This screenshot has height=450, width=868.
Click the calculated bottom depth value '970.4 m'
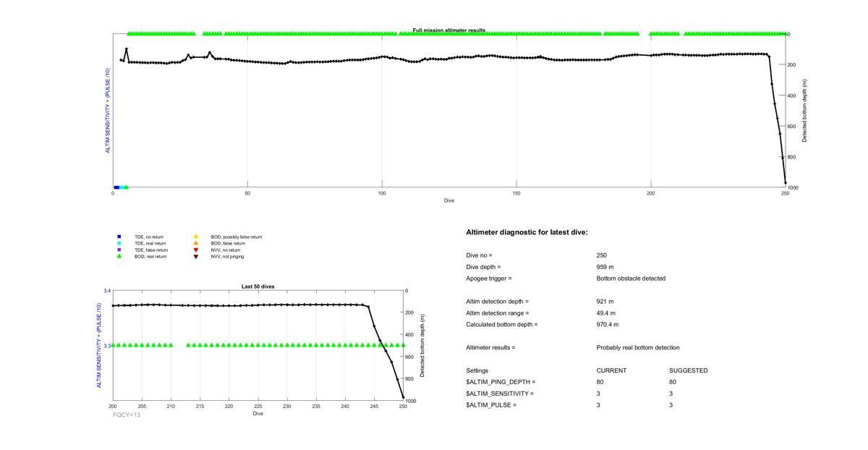click(x=608, y=325)
